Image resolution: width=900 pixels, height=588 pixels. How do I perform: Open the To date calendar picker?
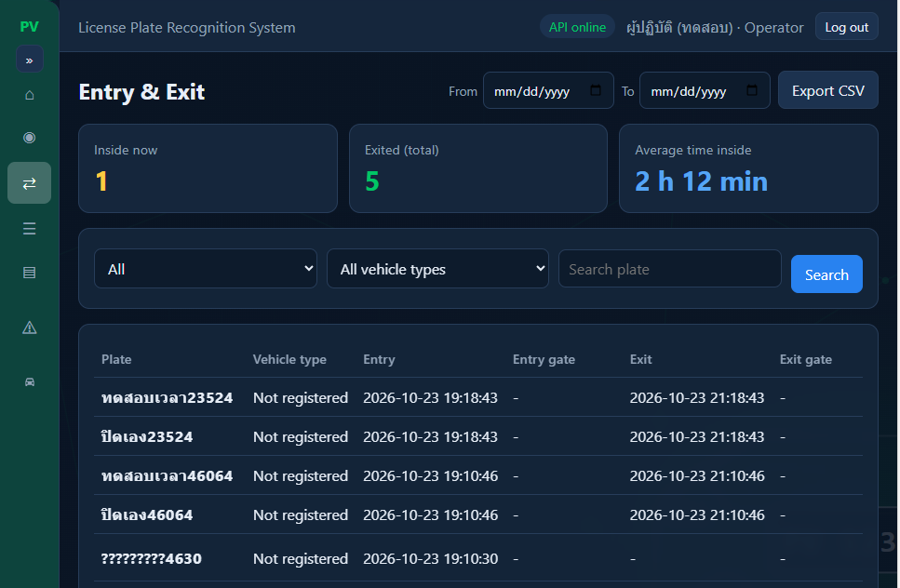coord(751,90)
